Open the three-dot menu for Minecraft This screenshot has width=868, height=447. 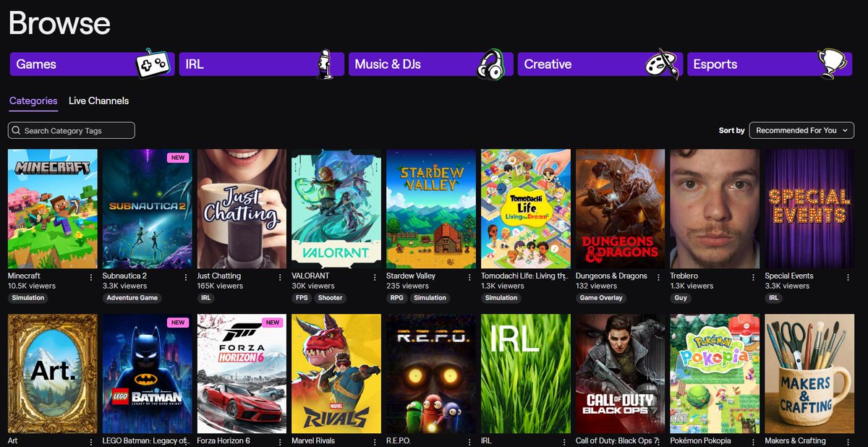pyautogui.click(x=91, y=277)
